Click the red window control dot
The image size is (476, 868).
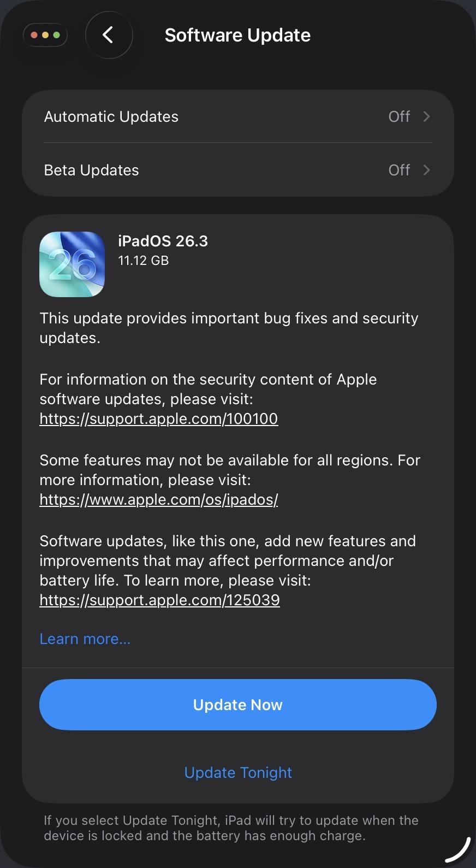[34, 35]
